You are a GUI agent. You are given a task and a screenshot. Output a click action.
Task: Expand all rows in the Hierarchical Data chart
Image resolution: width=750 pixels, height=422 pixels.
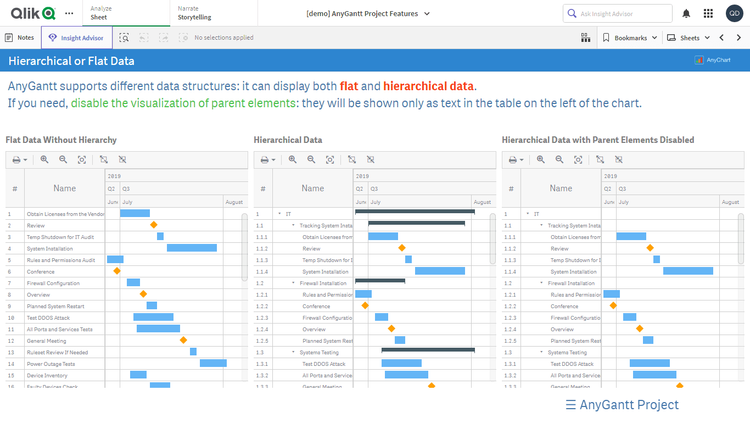point(350,159)
